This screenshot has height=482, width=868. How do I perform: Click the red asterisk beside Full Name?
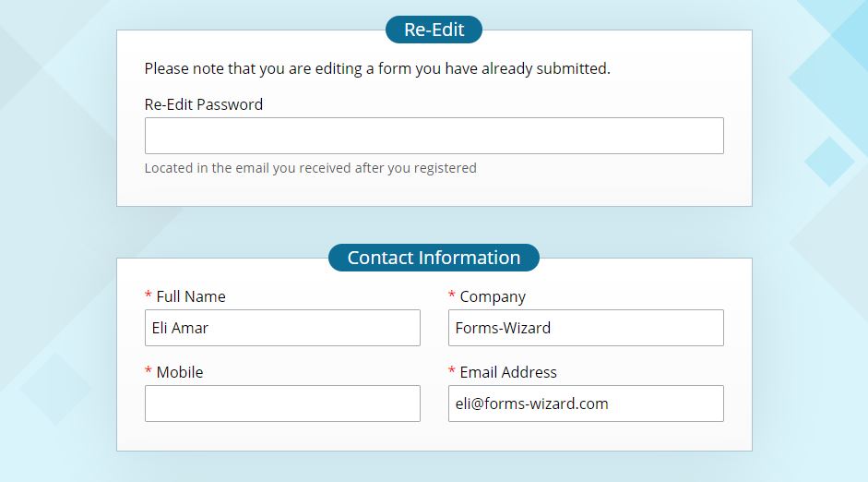pyautogui.click(x=149, y=296)
